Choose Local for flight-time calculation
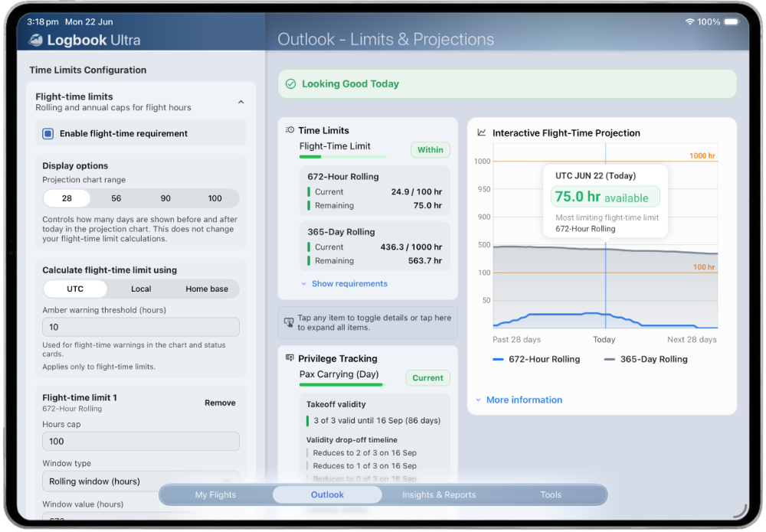The image size is (766, 532). point(141,289)
